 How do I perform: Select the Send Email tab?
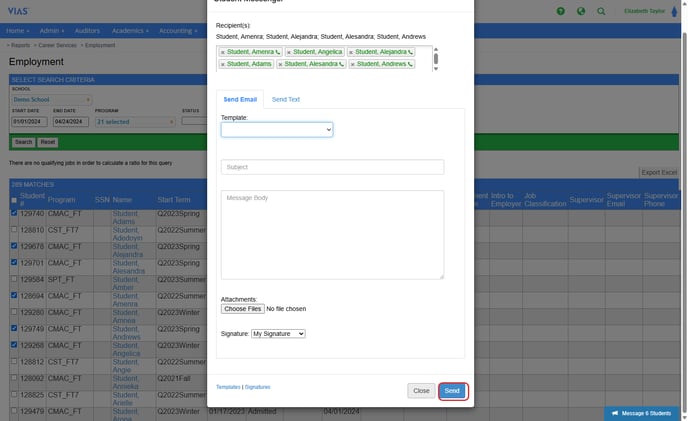click(x=240, y=100)
